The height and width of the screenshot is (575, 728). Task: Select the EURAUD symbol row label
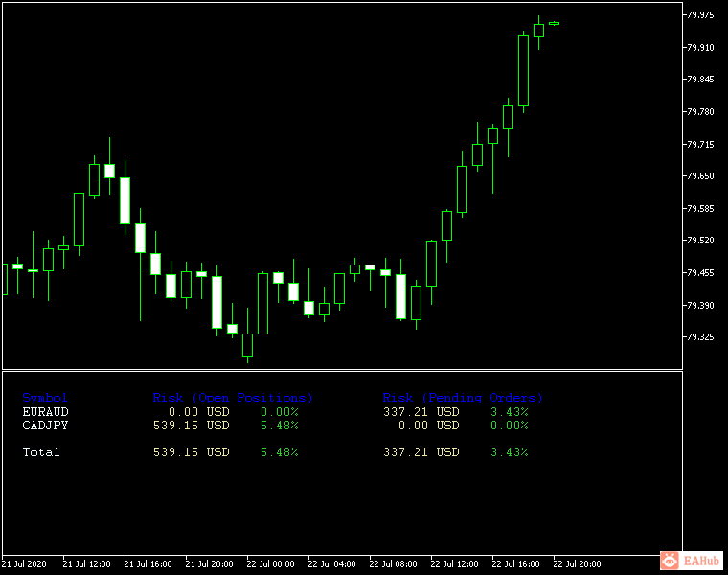tap(46, 412)
